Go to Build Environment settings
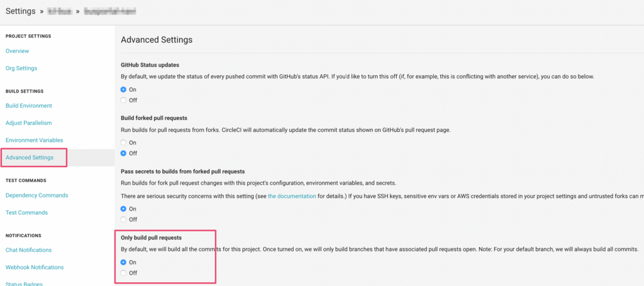Viewport: 644px width, 286px height. click(29, 106)
